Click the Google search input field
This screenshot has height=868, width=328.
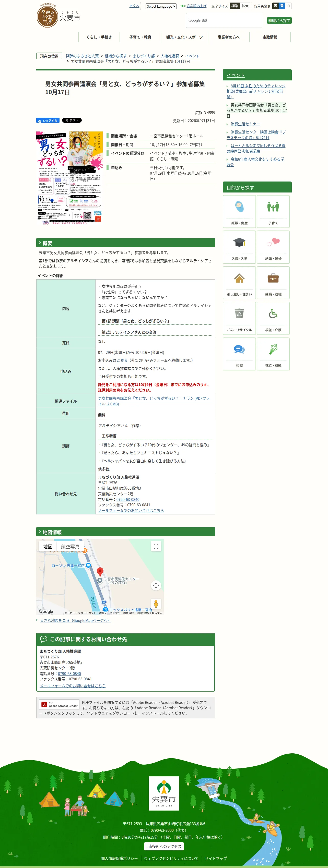(x=224, y=21)
